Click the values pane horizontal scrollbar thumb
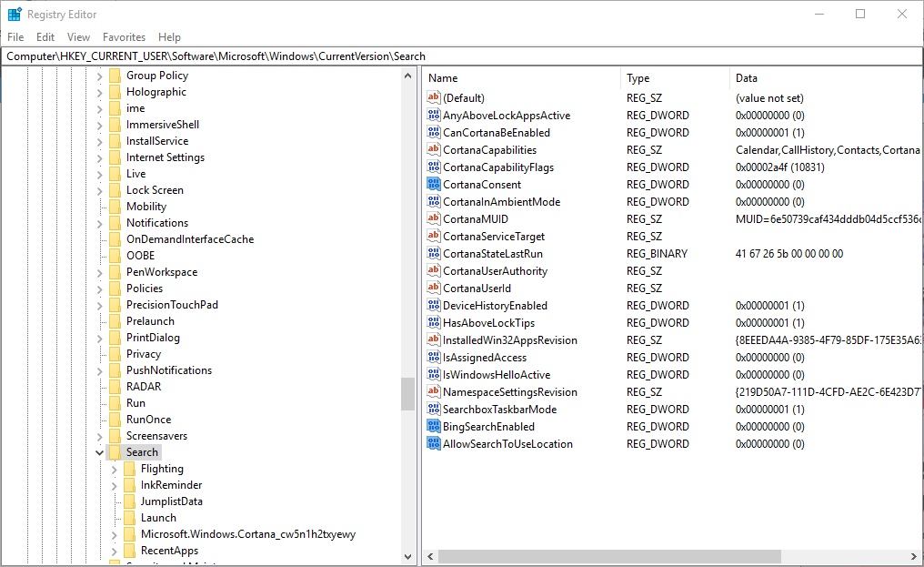Image resolution: width=924 pixels, height=567 pixels. pyautogui.click(x=609, y=556)
